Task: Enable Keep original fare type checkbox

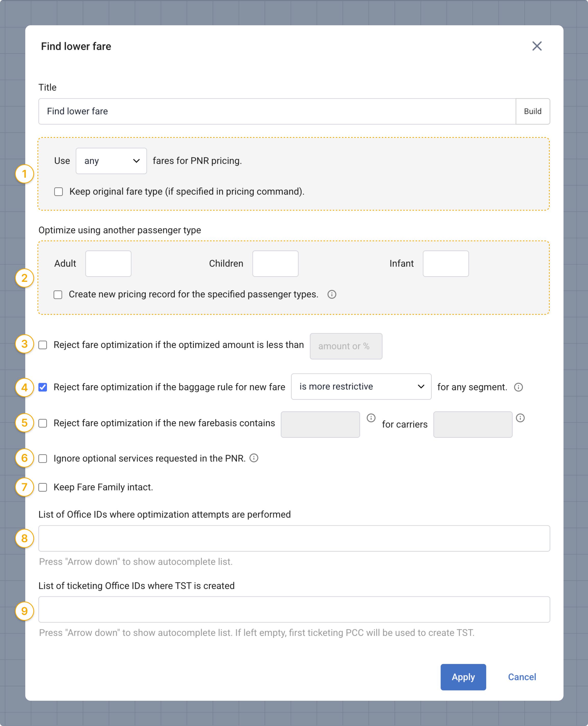Action: pyautogui.click(x=59, y=192)
